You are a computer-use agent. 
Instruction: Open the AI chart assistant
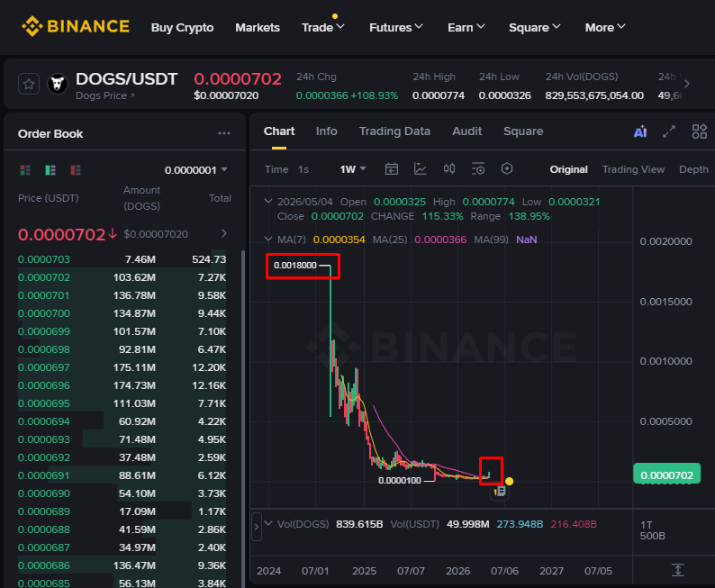[640, 131]
